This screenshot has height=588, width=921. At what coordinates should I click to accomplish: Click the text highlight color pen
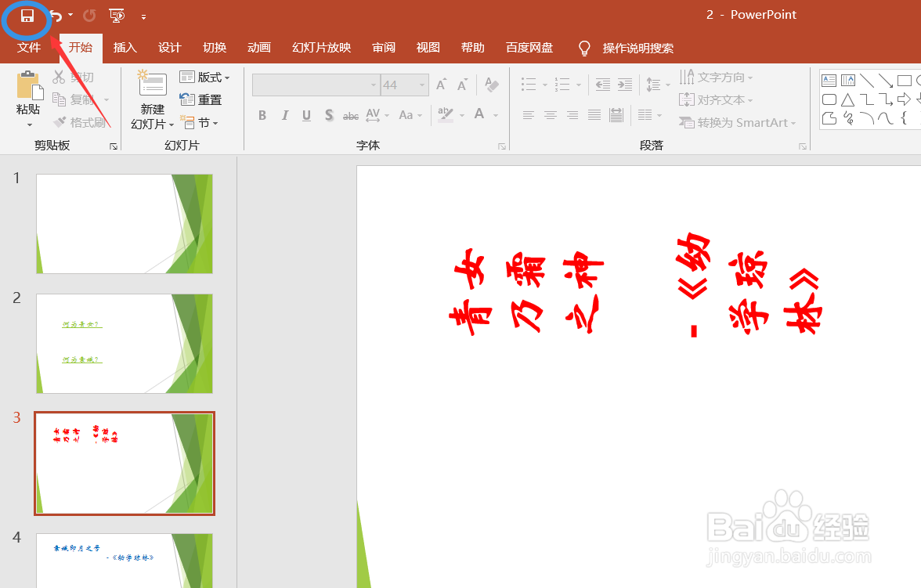[446, 114]
